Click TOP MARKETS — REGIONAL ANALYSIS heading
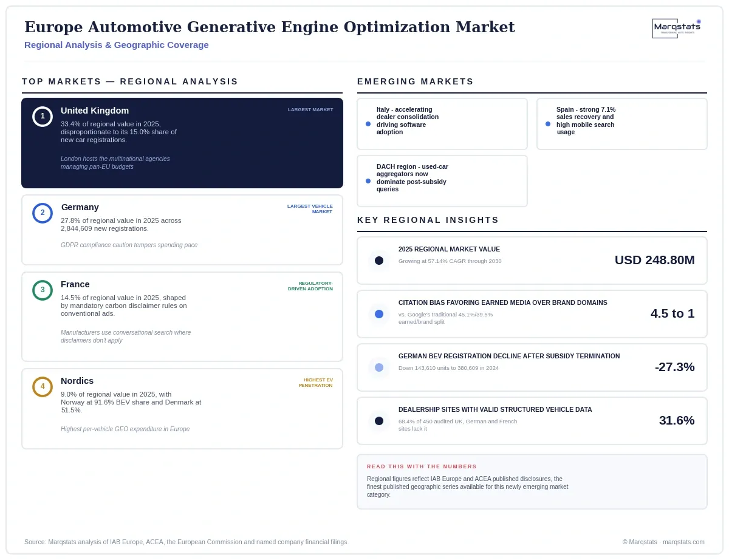This screenshot has height=560, width=729. tap(130, 81)
